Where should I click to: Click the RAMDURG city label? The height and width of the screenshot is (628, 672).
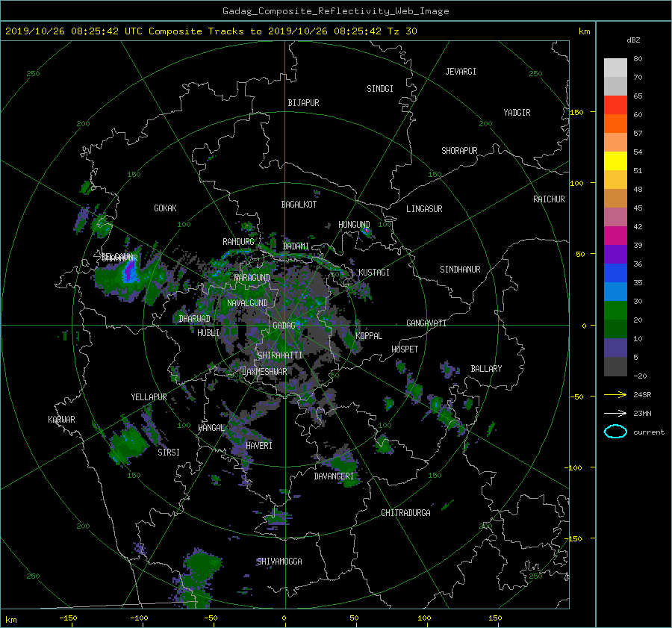[238, 242]
